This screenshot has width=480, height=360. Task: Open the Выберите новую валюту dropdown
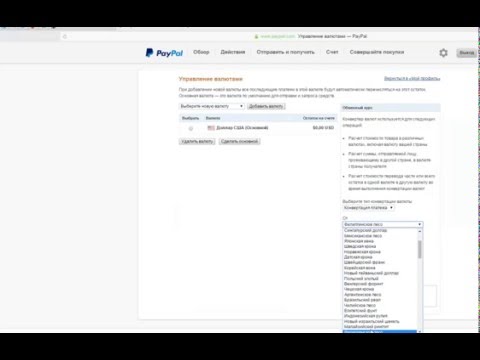click(x=212, y=106)
